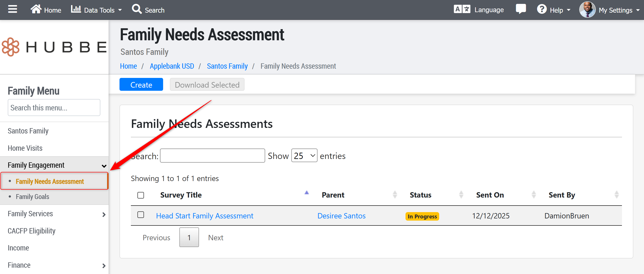Click the table Search input field
This screenshot has height=274, width=644.
coord(212,156)
